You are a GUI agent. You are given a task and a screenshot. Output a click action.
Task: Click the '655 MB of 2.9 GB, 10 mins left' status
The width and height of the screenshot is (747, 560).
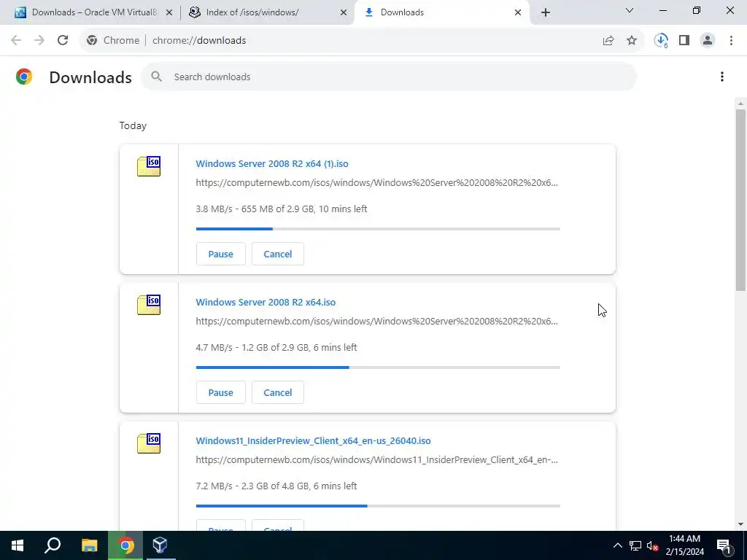pos(304,209)
